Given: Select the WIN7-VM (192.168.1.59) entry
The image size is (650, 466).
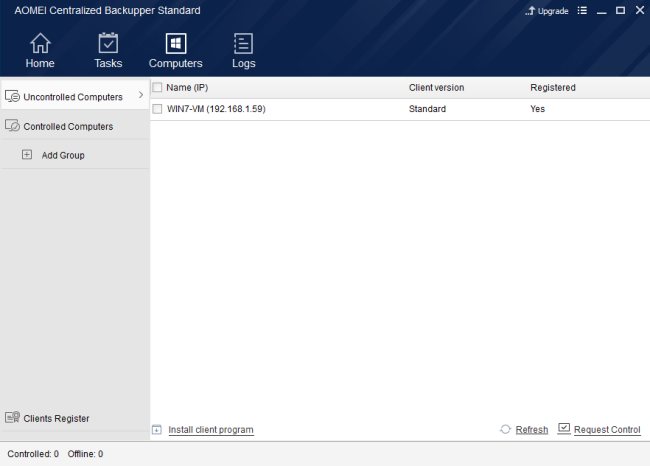Looking at the screenshot, I should pyautogui.click(x=216, y=109).
